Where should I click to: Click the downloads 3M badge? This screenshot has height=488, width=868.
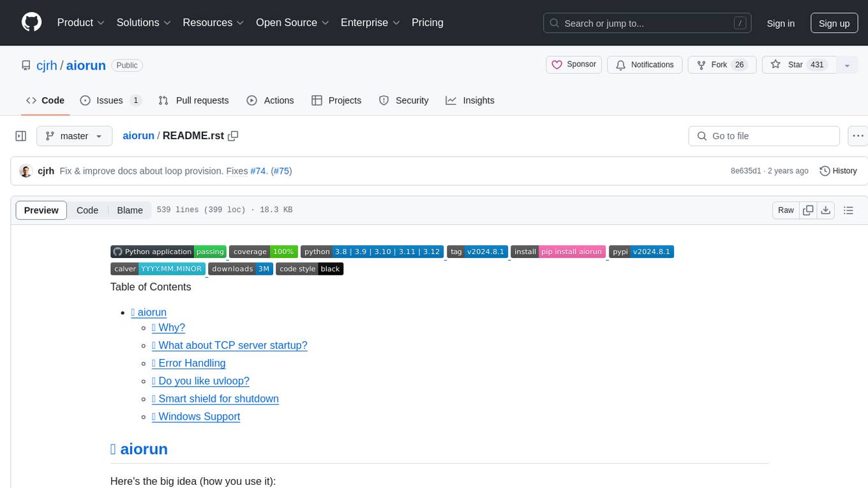240,269
